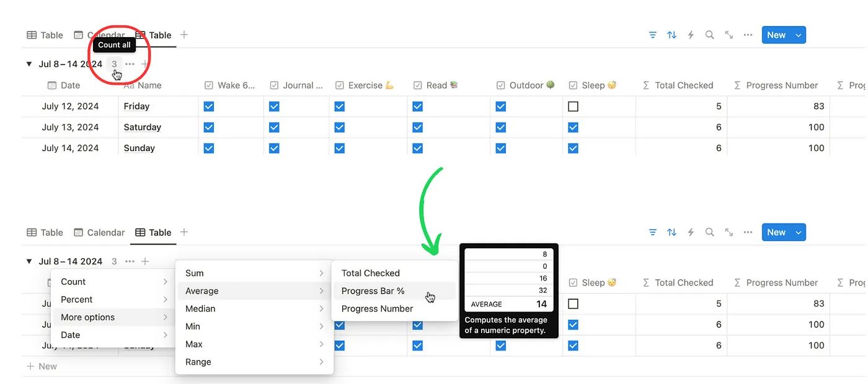The width and height of the screenshot is (868, 384).
Task: Open the dropdown arrow on the top New button
Action: click(x=799, y=35)
